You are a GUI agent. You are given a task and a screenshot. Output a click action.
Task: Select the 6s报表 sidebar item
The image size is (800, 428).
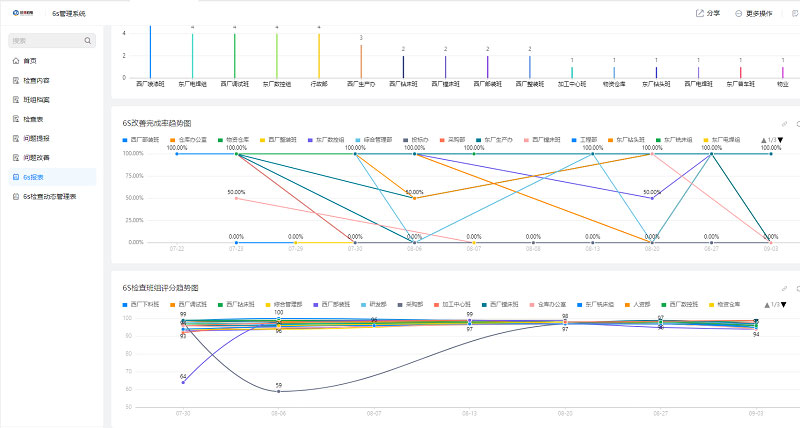33,177
